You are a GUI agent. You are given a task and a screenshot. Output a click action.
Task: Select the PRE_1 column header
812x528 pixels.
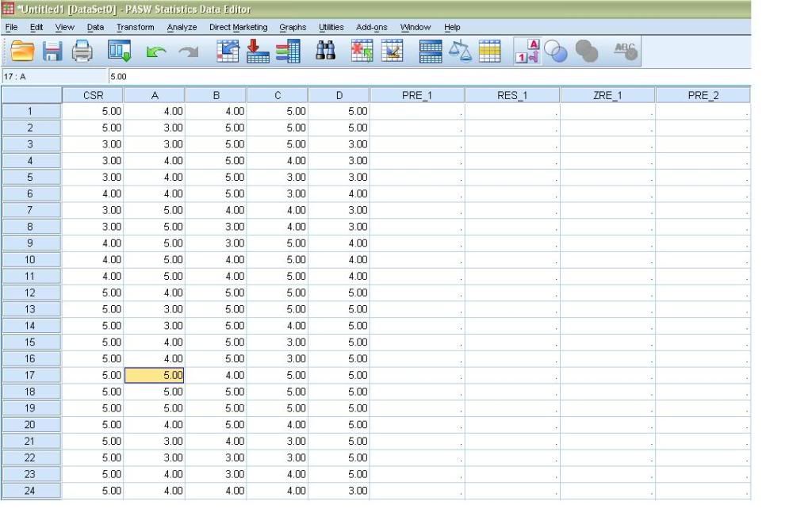(417, 95)
